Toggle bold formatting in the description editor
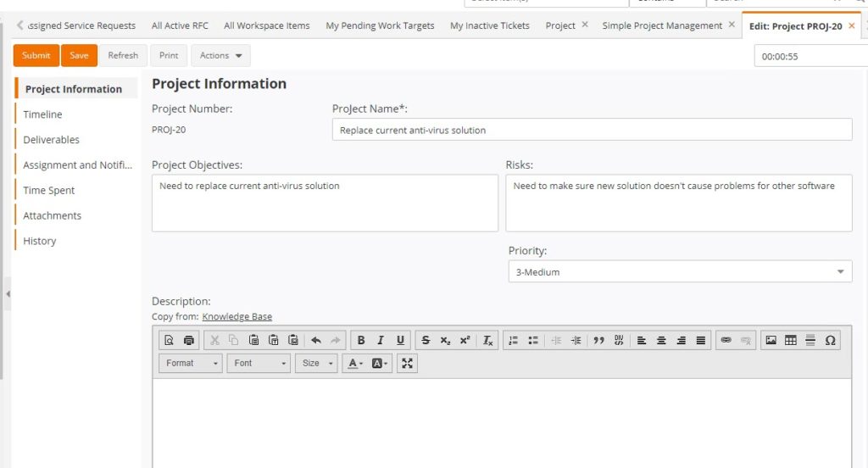The image size is (868, 468). pyautogui.click(x=361, y=340)
